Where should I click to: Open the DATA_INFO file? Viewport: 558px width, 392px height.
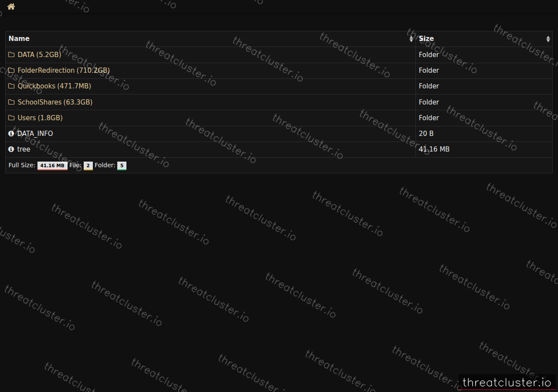pos(35,133)
